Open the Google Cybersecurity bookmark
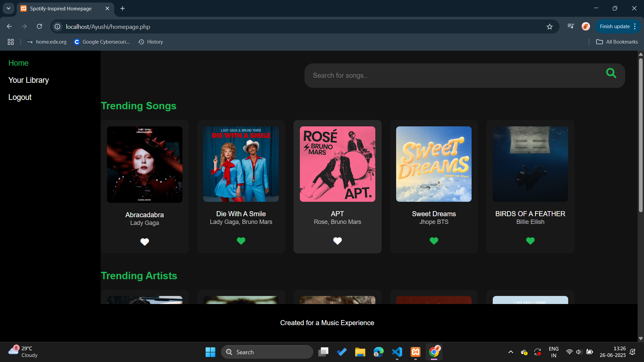This screenshot has height=362, width=644. click(102, 42)
